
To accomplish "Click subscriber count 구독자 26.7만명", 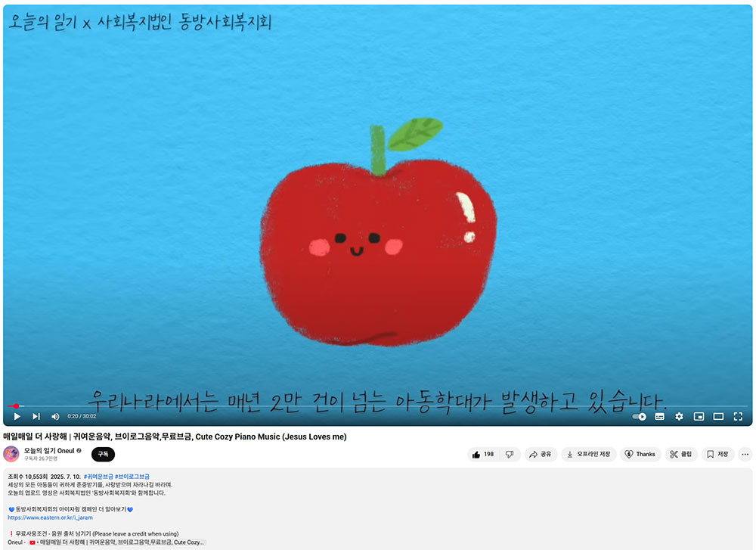I will [41, 458].
